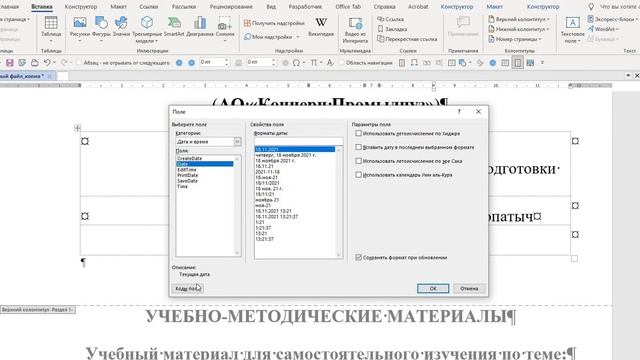Viewport: 640px width, 360px height.
Task: Click the Коды поля button
Action: (x=188, y=289)
